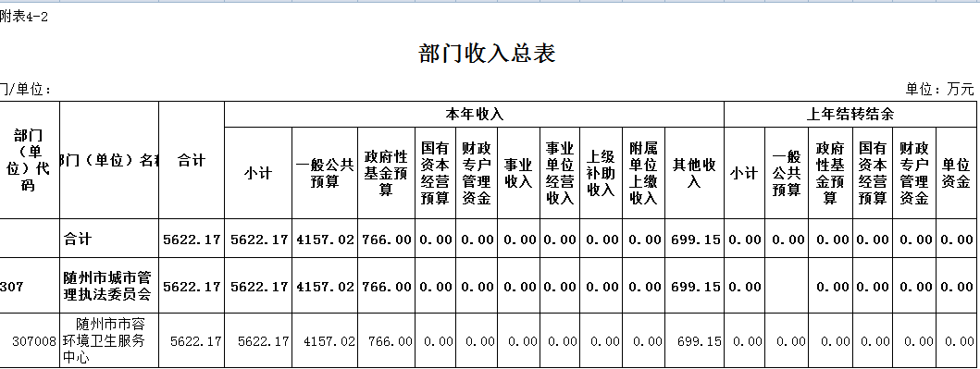Select the 随州市市容环境卫生服务中心 cell
The width and height of the screenshot is (980, 369).
[109, 341]
